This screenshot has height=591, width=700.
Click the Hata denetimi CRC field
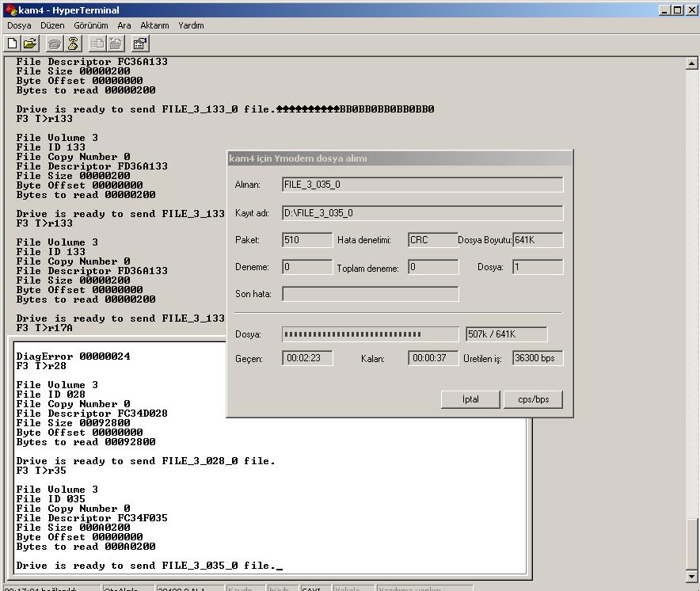[x=433, y=240]
